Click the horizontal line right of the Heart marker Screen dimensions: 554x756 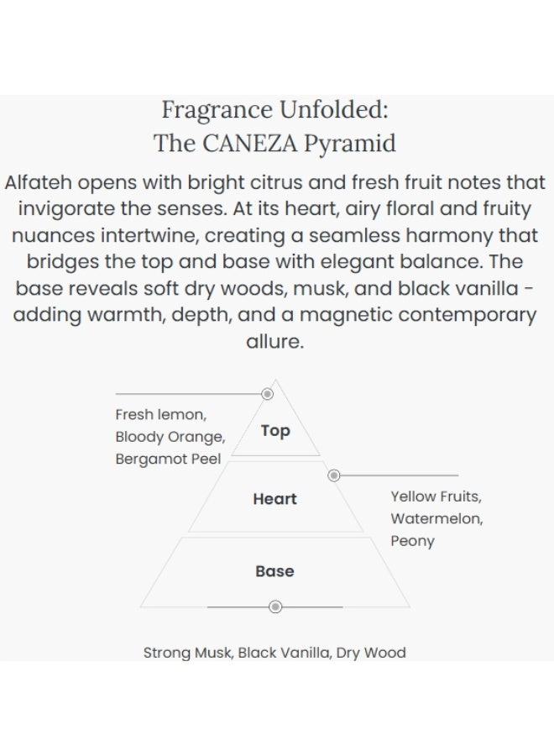[399, 475]
